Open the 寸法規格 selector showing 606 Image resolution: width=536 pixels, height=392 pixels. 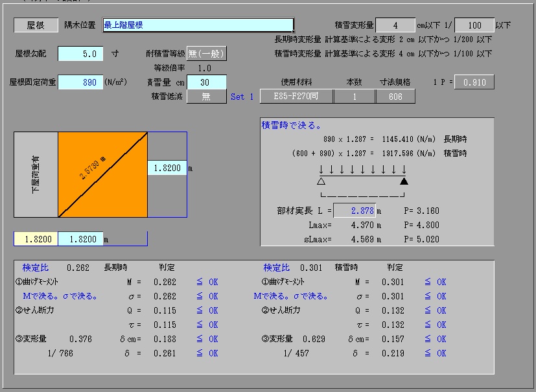coord(396,96)
